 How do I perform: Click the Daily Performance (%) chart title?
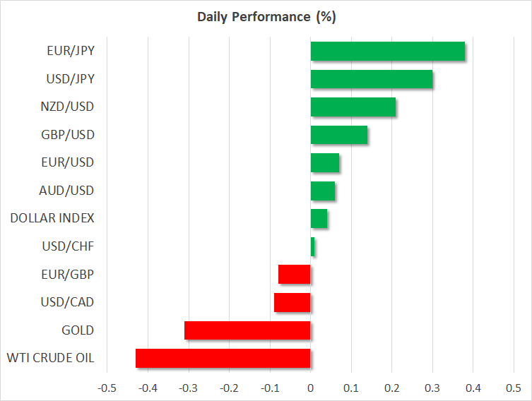pyautogui.click(x=266, y=17)
